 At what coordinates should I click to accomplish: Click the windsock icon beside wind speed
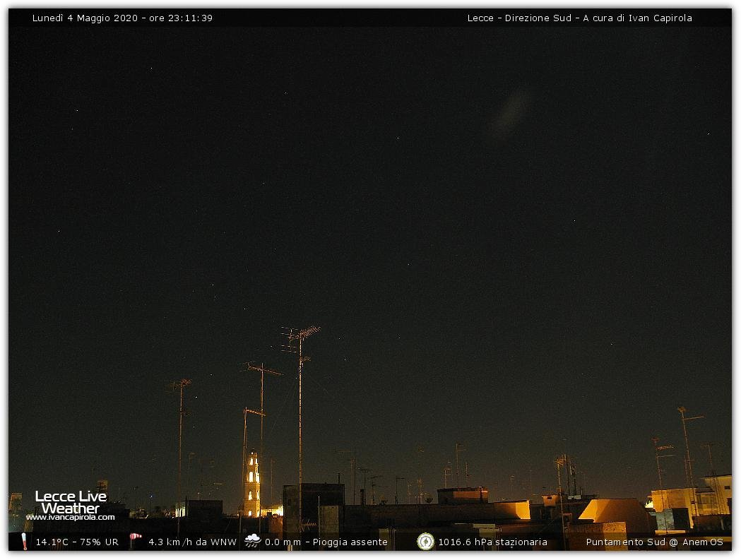click(x=135, y=540)
